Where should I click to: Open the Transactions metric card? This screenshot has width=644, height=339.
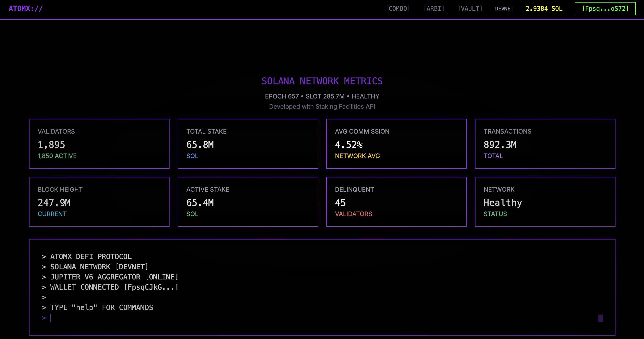tap(545, 144)
